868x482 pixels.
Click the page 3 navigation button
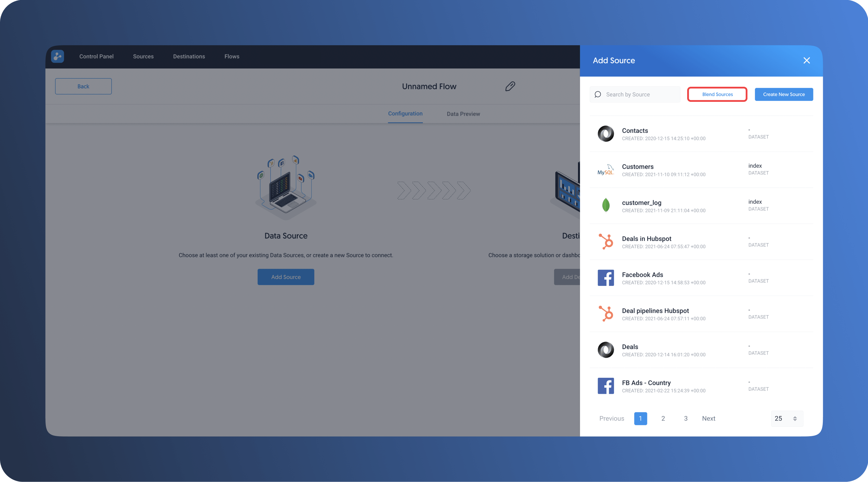point(685,418)
